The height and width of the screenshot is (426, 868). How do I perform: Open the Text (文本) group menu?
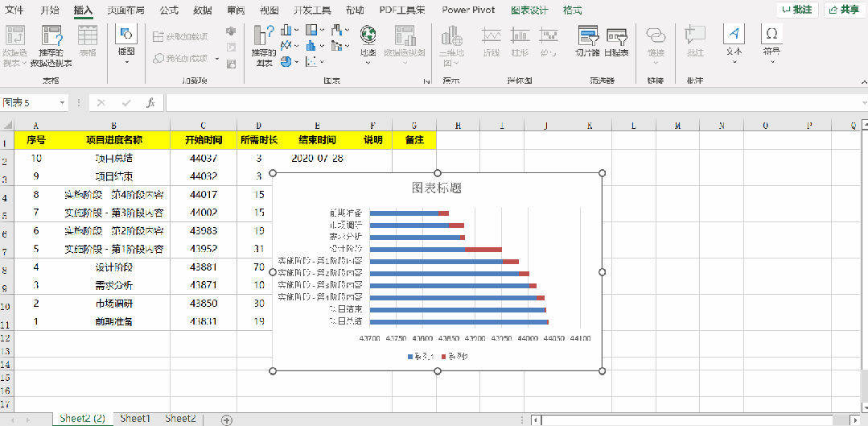coord(734,44)
